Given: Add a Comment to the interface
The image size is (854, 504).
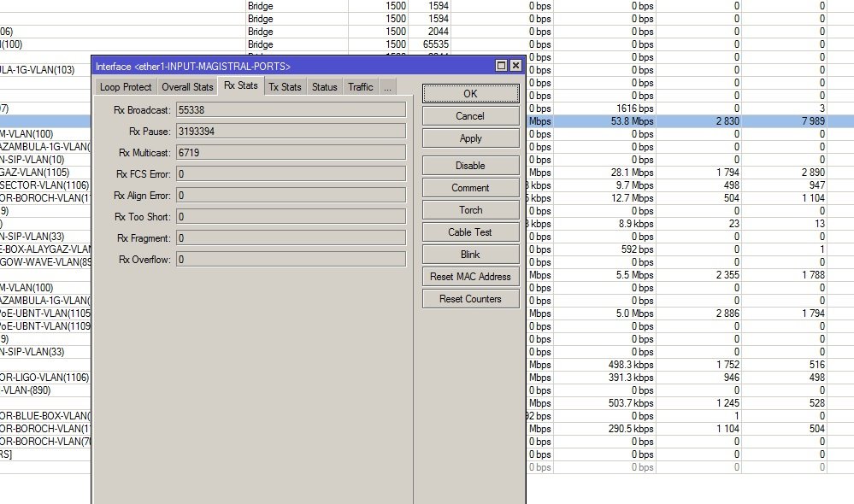Looking at the screenshot, I should click(470, 188).
